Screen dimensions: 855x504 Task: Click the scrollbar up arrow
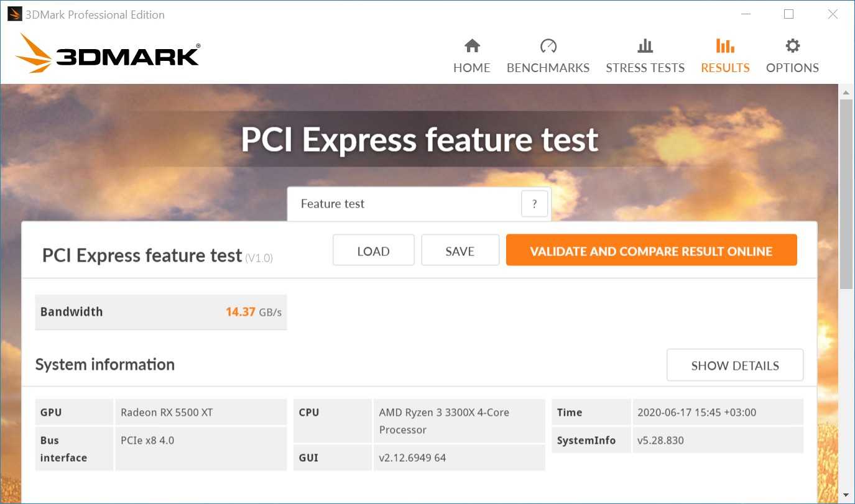click(x=846, y=93)
